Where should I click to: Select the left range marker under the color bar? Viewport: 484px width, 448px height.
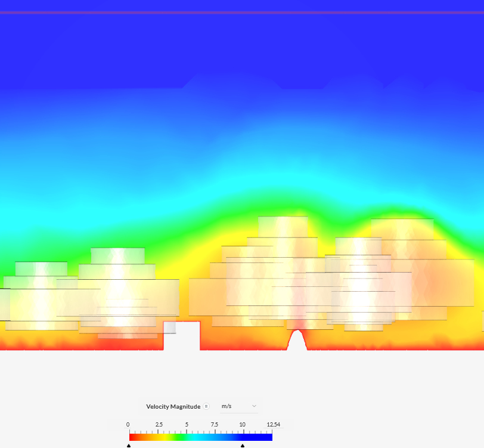[x=129, y=444]
